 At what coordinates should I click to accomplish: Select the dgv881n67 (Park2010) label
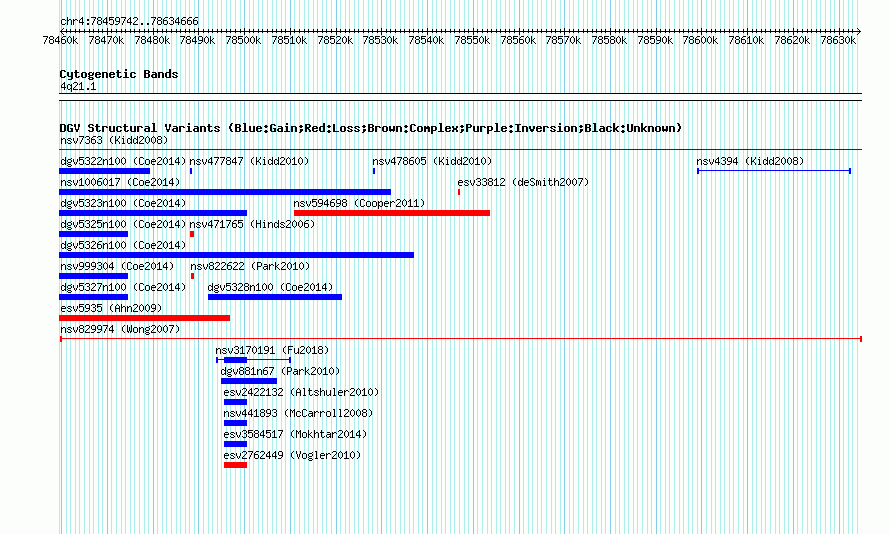280,371
